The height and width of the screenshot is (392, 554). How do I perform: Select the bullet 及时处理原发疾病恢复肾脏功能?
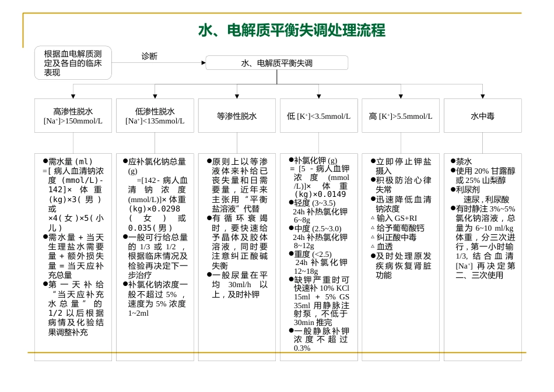pos(401,266)
